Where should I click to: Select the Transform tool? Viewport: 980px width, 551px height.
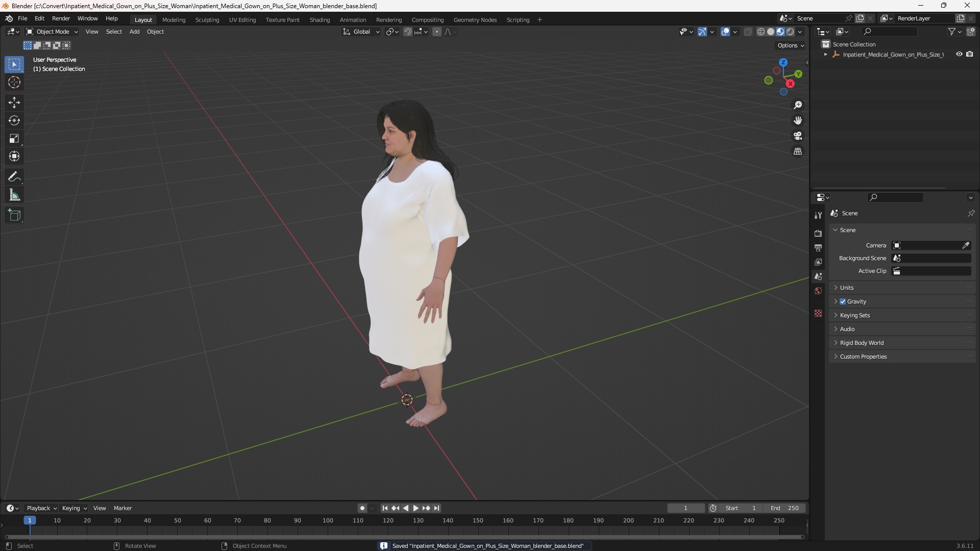pyautogui.click(x=14, y=156)
